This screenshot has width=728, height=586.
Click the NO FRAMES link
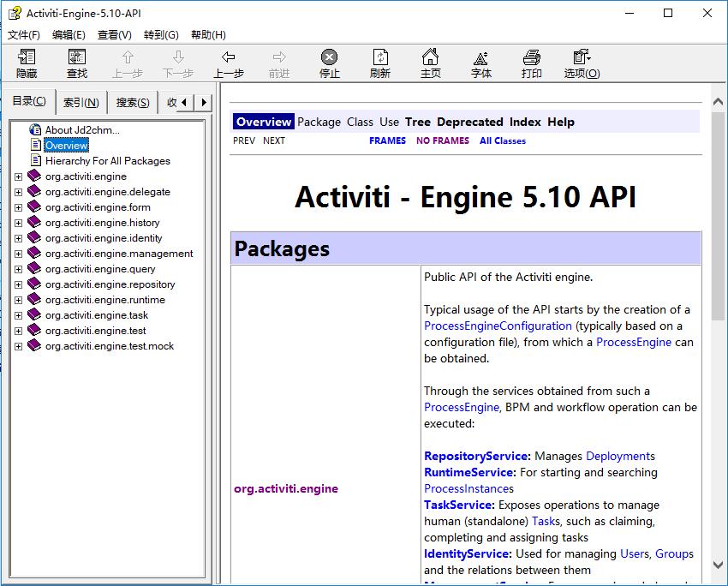(442, 140)
